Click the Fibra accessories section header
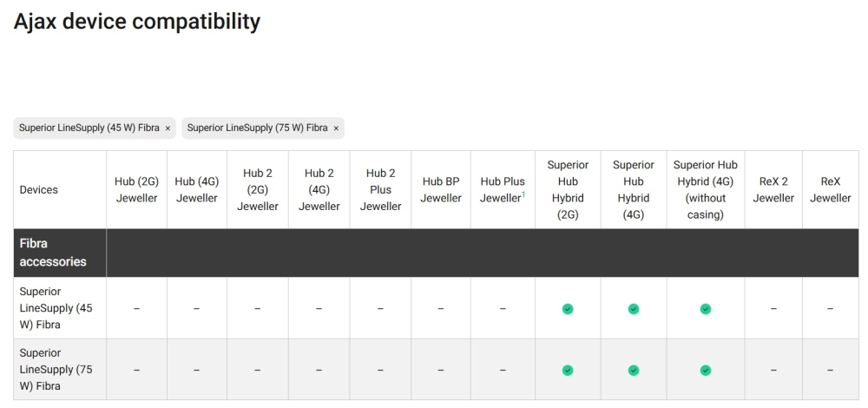This screenshot has width=868, height=408. coord(53,253)
